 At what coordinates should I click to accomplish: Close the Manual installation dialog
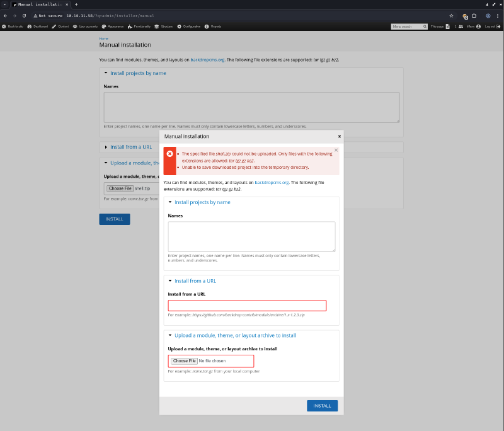point(339,136)
